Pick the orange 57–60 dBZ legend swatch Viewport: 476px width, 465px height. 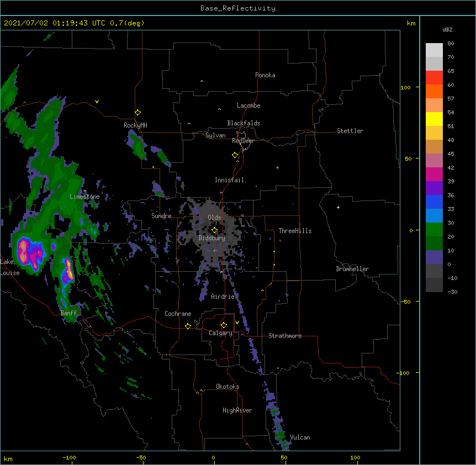click(434, 91)
